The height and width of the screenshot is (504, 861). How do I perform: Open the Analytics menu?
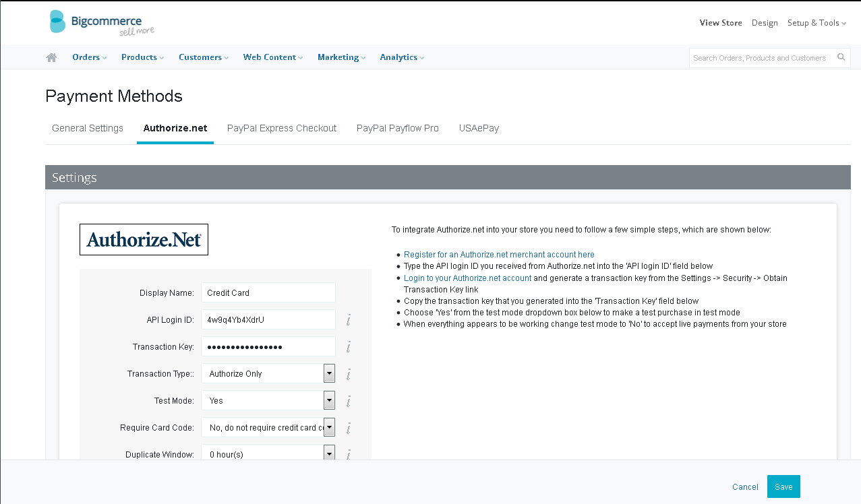pos(402,57)
